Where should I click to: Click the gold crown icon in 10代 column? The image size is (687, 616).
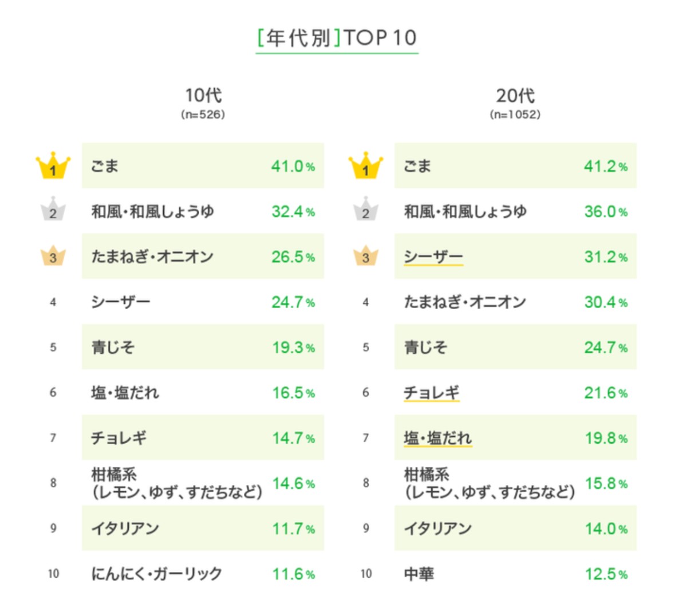click(53, 166)
